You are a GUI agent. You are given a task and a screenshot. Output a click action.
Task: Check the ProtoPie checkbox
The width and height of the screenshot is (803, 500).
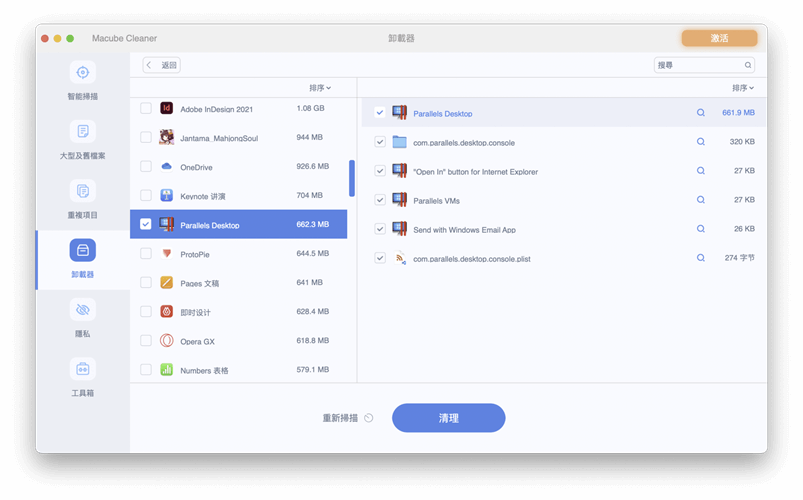point(146,254)
